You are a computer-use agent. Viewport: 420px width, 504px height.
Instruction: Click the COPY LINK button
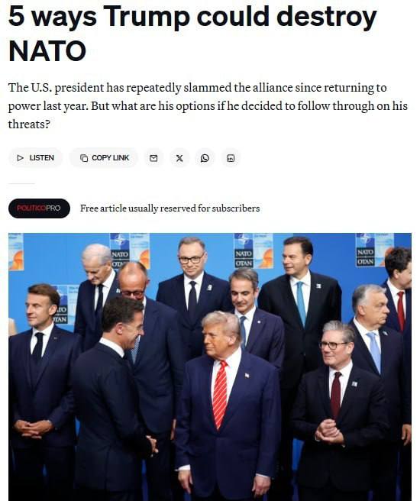(104, 158)
